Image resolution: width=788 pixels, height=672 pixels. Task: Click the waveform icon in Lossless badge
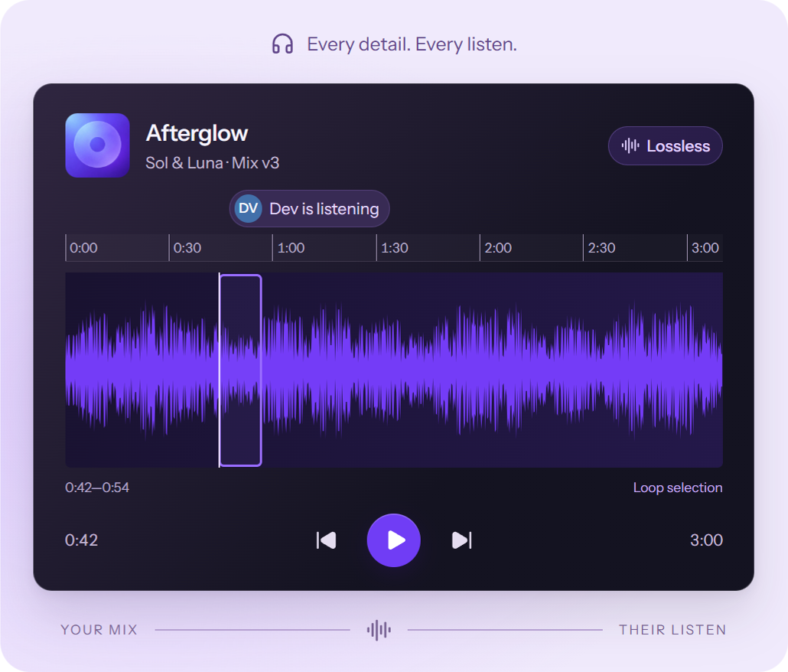(x=630, y=145)
